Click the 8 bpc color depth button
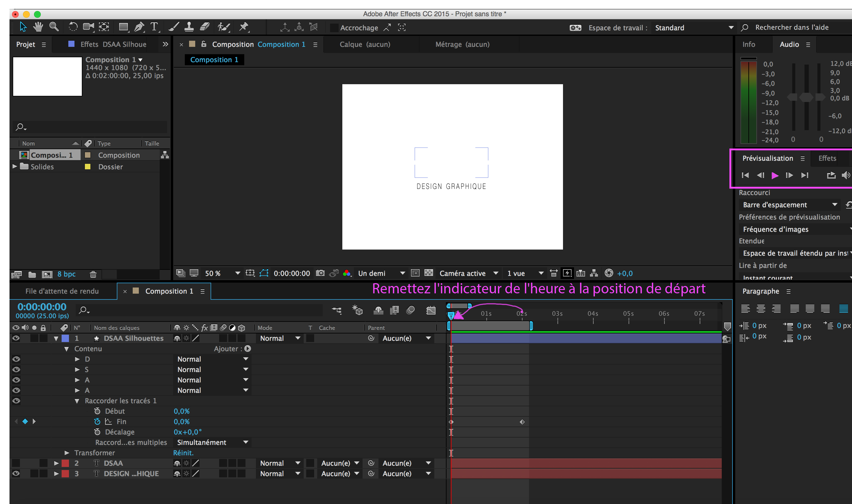 [66, 274]
